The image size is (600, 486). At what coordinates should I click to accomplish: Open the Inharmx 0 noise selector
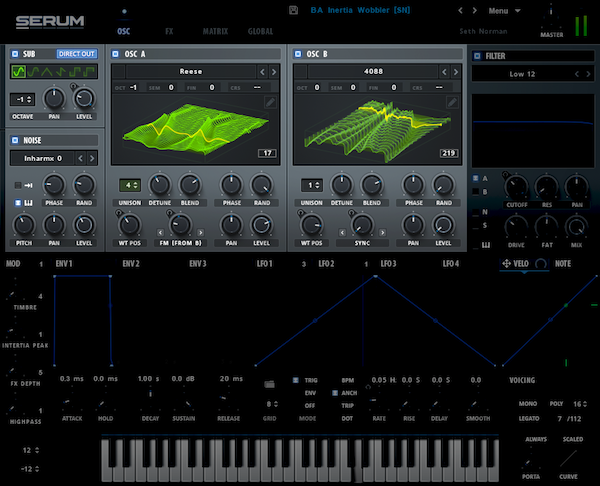point(42,158)
